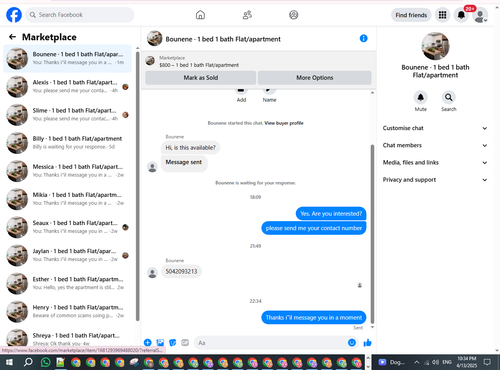Expand Customise chat section
This screenshot has height=370, width=500.
tap(435, 128)
